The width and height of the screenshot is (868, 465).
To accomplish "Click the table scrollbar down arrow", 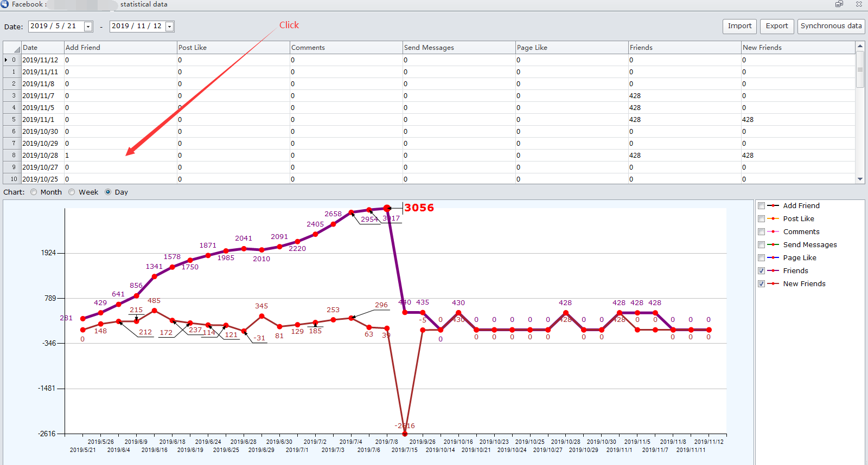I will pos(860,179).
